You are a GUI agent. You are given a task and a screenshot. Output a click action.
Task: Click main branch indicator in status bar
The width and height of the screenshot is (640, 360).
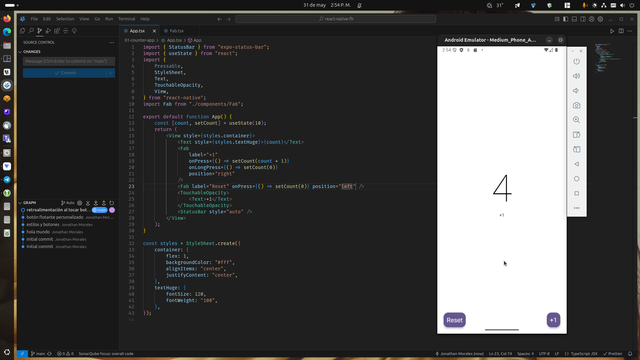38,354
